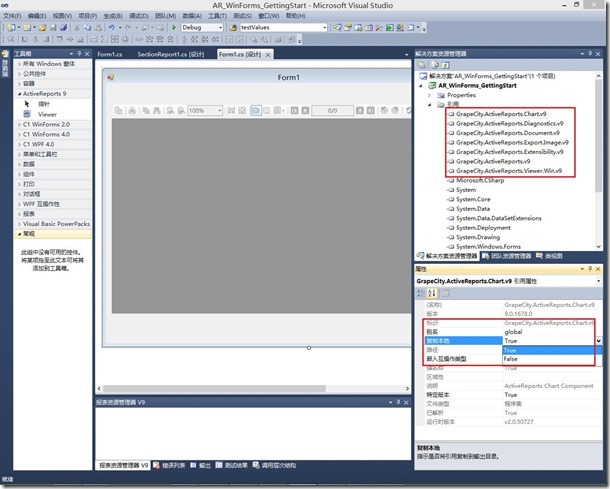Click the Zoom Out magnifier in the viewer toolbar

(x=170, y=110)
